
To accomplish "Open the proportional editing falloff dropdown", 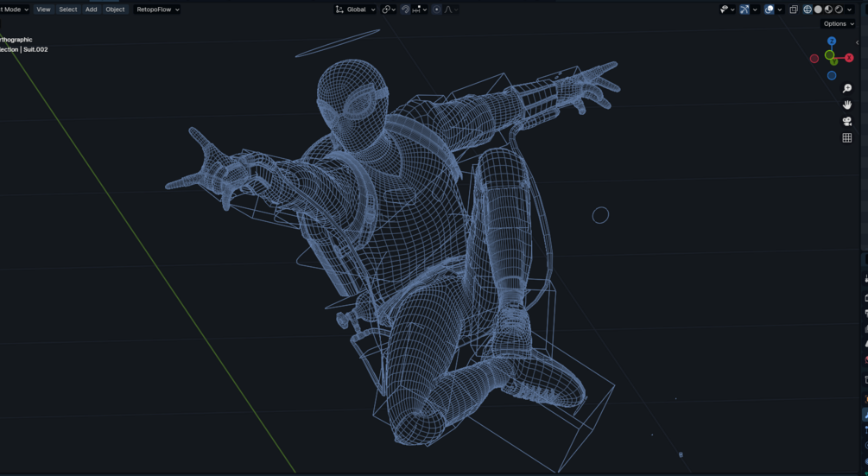I will 451,10.
